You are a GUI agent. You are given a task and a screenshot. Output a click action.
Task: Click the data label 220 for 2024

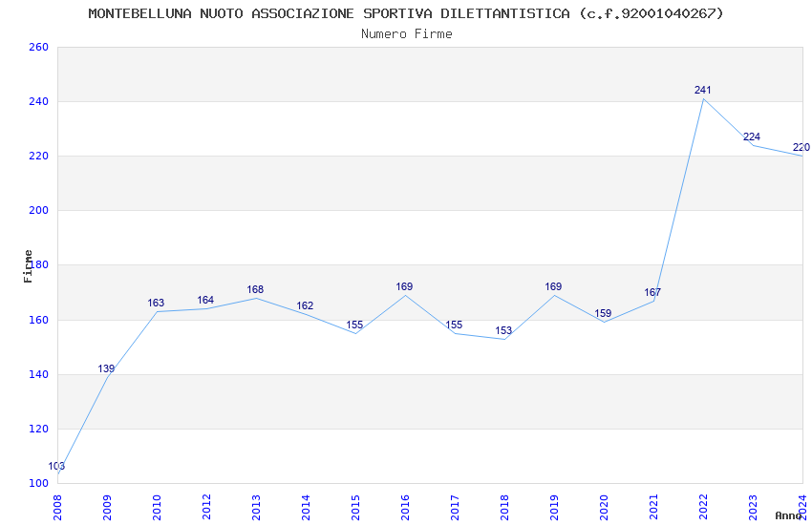(x=801, y=147)
